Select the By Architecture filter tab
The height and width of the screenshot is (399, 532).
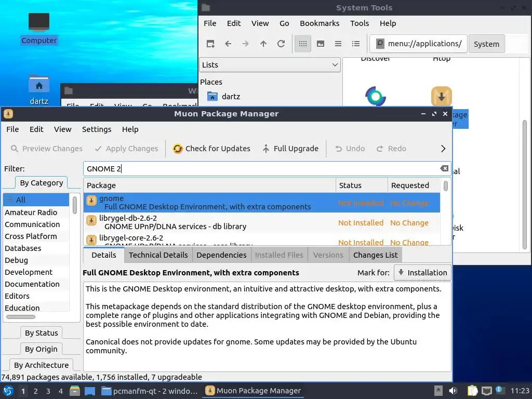click(42, 365)
